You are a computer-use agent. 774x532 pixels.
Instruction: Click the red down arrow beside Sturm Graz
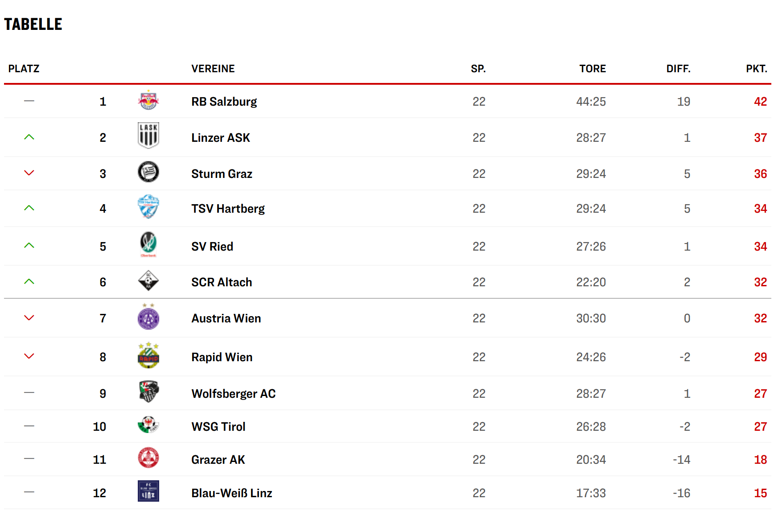point(29,173)
